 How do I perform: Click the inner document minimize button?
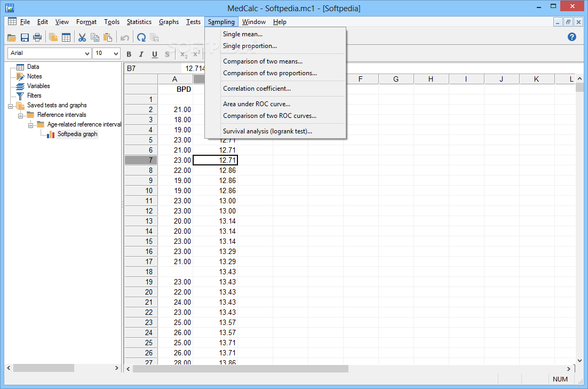[x=558, y=22]
